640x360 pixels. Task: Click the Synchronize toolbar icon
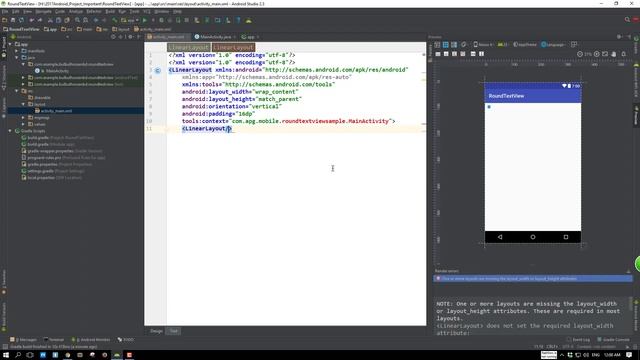click(x=21, y=20)
